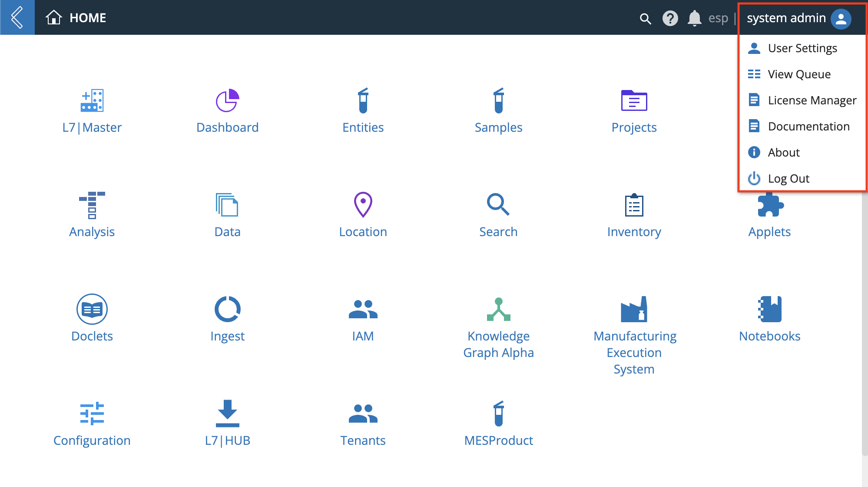Open the Notebooks icon

(770, 309)
